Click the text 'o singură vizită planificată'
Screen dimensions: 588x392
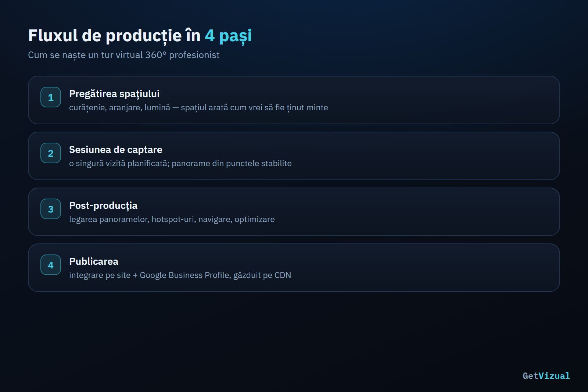[119, 163]
